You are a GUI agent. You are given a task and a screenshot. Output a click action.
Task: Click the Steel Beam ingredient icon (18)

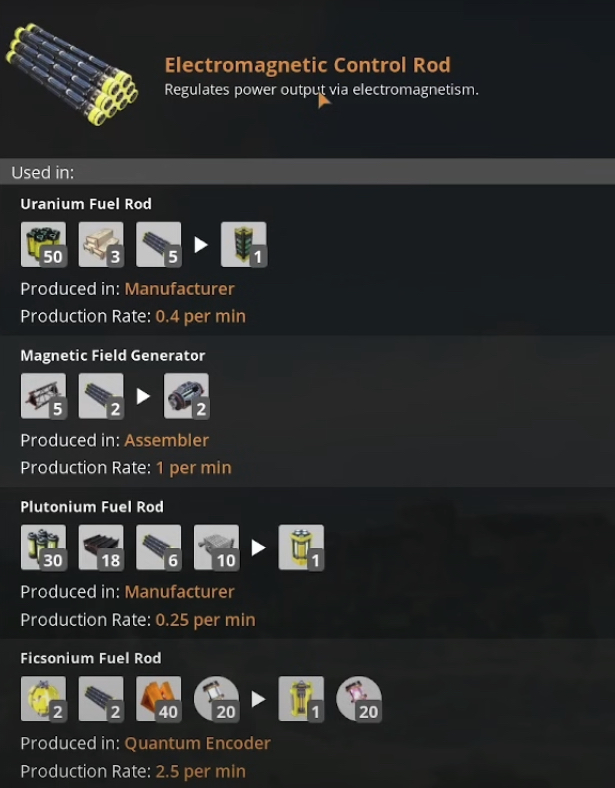[x=101, y=547]
